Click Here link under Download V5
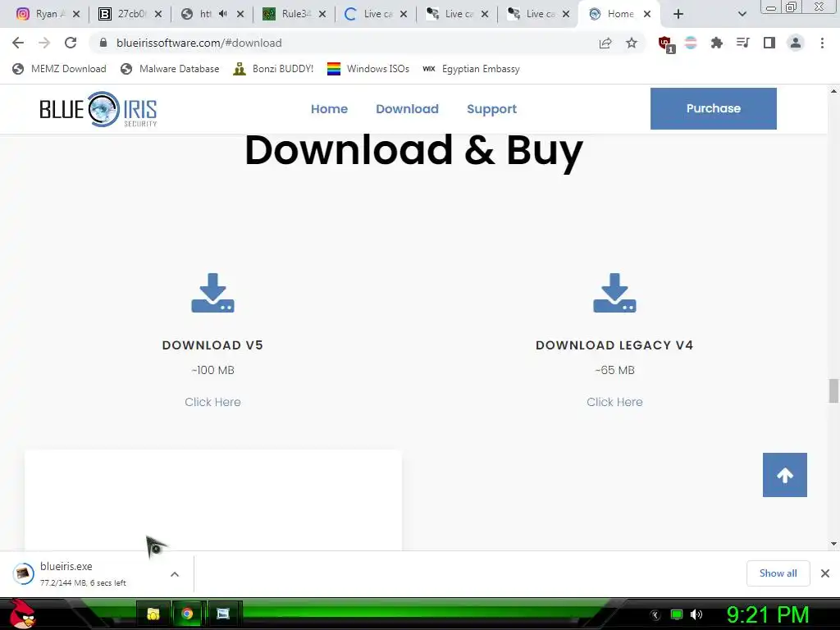This screenshot has height=630, width=840. tap(212, 402)
